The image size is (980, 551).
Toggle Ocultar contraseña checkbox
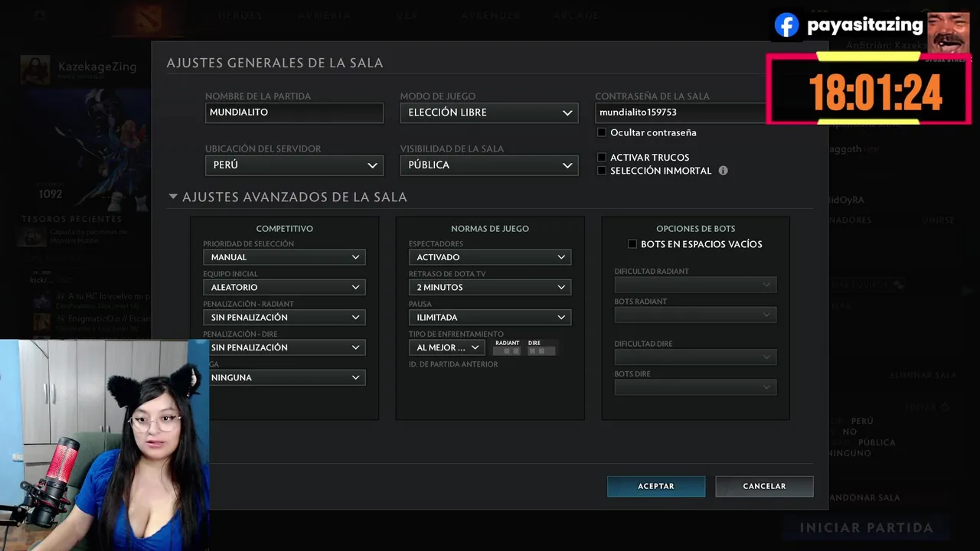pos(602,132)
